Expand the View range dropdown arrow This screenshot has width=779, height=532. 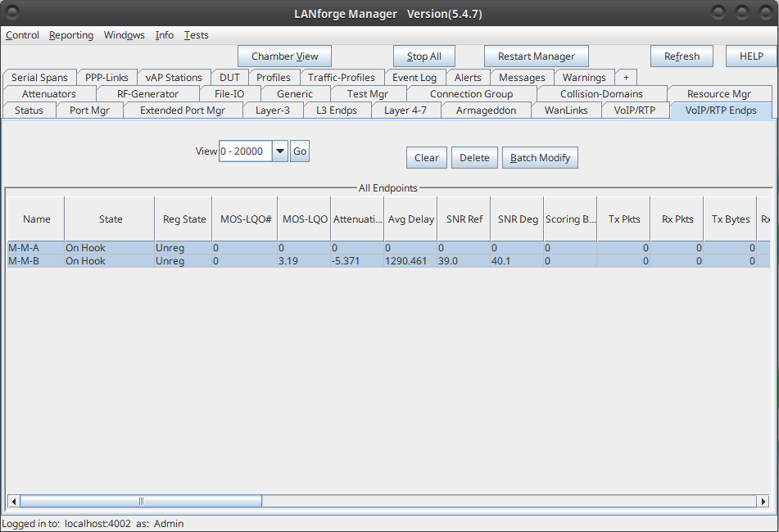tap(280, 151)
